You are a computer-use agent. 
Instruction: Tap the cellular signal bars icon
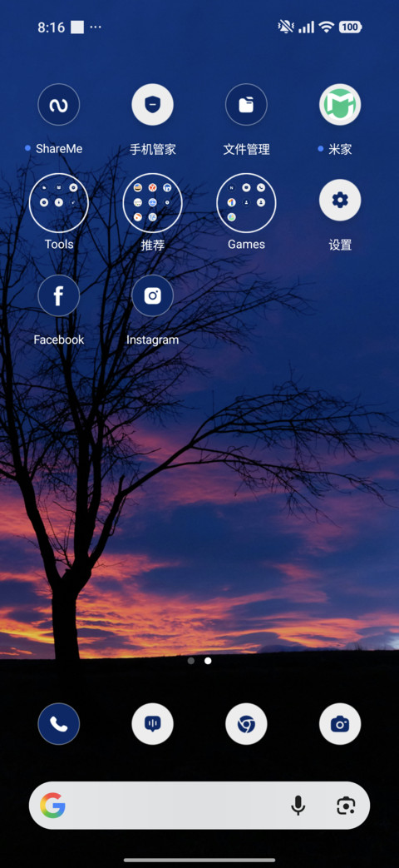pos(306,27)
